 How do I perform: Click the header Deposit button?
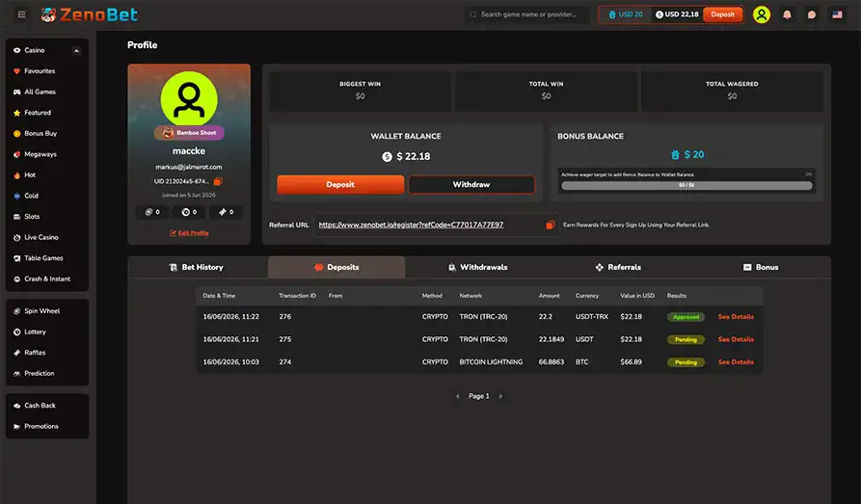pyautogui.click(x=722, y=14)
